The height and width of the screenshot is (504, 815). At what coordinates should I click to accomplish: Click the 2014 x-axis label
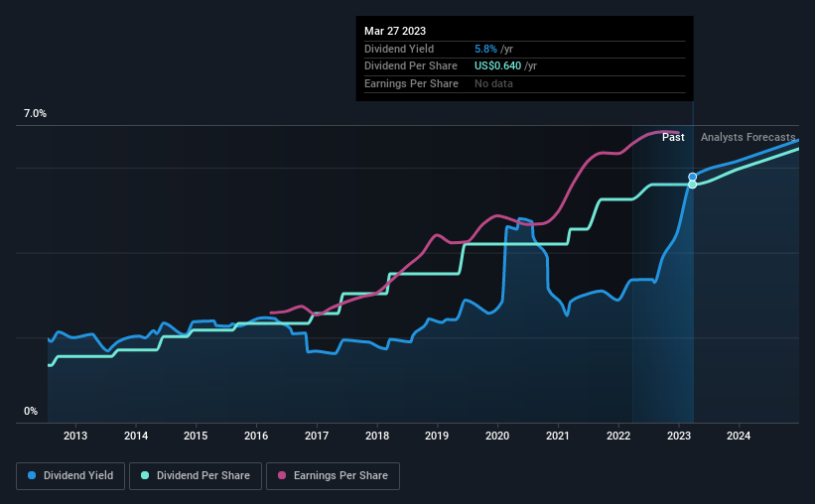[136, 436]
